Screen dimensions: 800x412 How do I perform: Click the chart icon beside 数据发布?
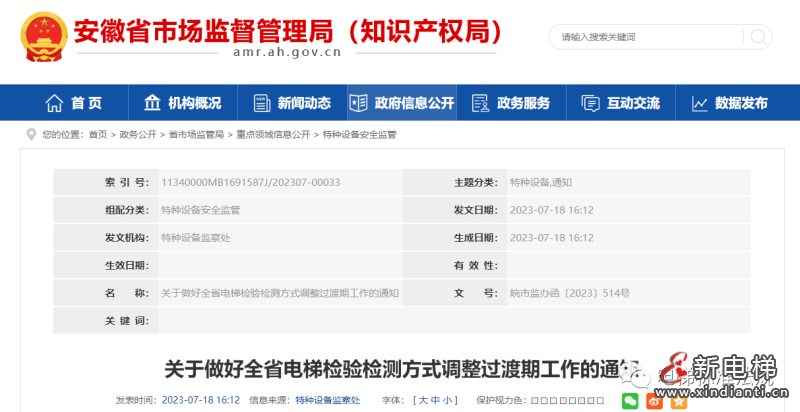(699, 104)
